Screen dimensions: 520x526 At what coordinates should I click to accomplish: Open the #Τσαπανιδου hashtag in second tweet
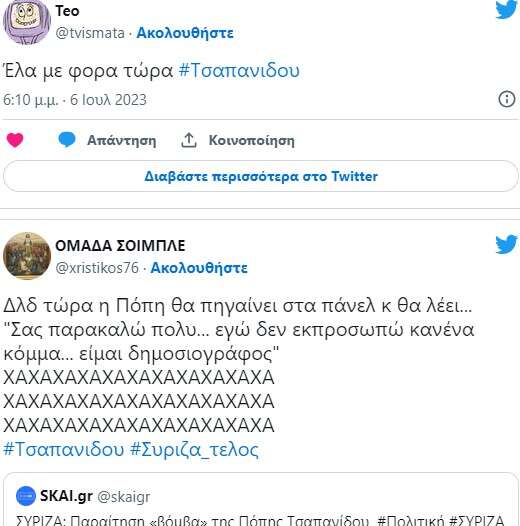pyautogui.click(x=64, y=450)
